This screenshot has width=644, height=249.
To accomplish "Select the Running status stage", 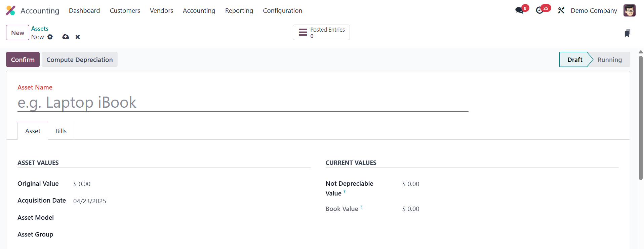I will [x=609, y=60].
